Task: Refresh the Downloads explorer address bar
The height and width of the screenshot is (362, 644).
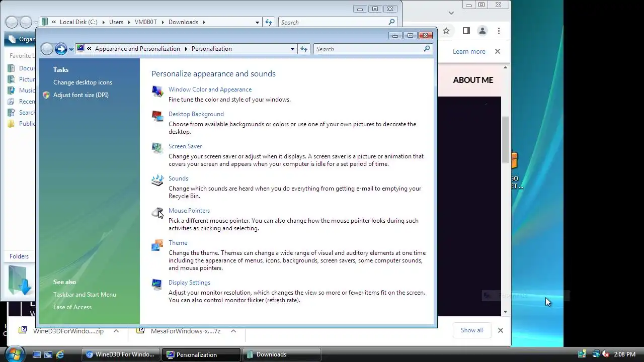Action: pos(269,22)
